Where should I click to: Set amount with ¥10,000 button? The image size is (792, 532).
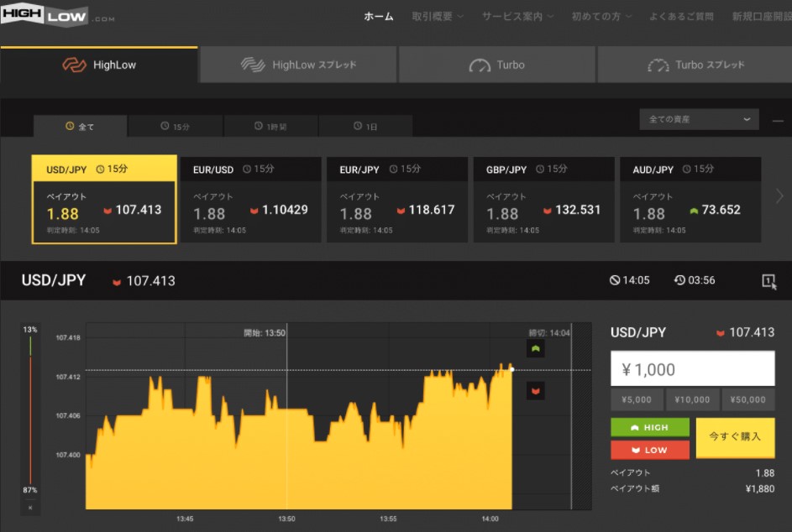coord(692,399)
